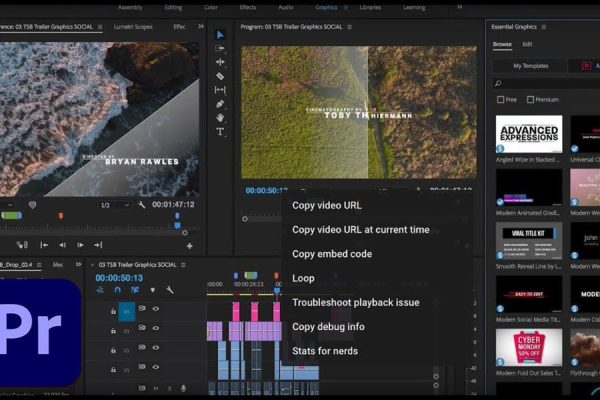The width and height of the screenshot is (600, 400).
Task: Open the My Templates button
Action: tap(531, 66)
